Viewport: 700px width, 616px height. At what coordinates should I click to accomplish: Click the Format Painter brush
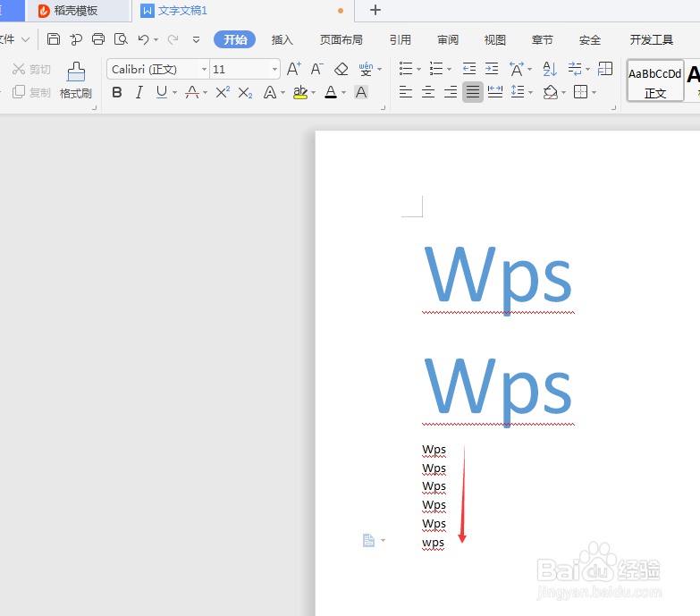pos(76,80)
